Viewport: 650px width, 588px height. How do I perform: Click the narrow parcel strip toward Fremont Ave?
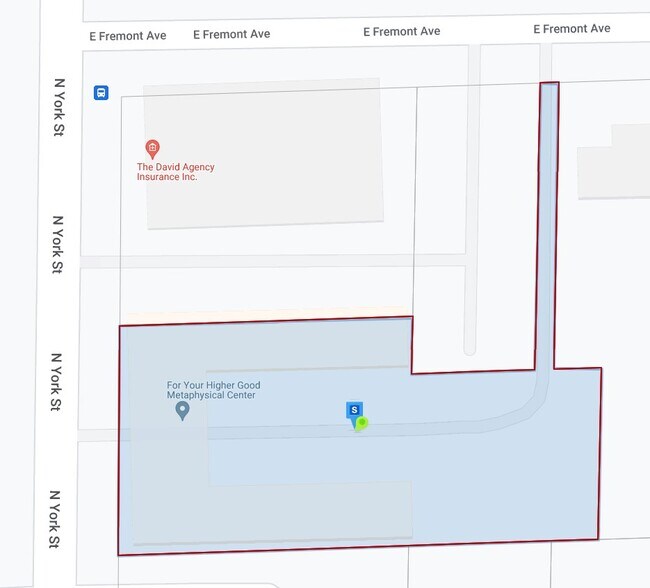(x=548, y=220)
